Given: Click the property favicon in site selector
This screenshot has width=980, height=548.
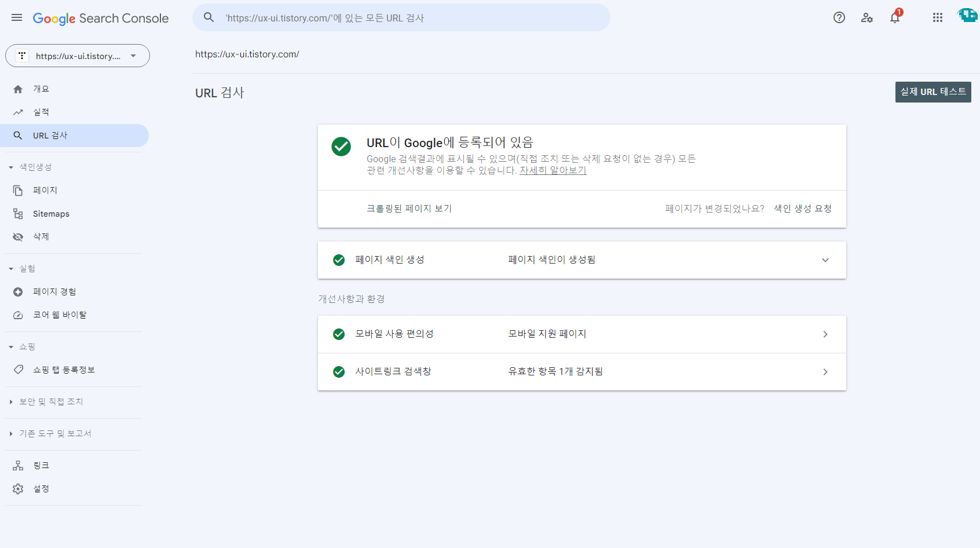Looking at the screenshot, I should (x=22, y=56).
